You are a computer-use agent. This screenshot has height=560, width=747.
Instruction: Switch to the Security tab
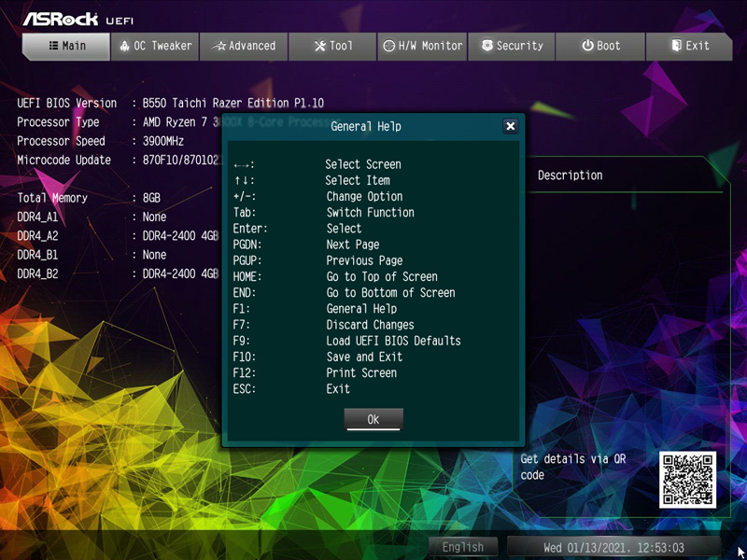[511, 46]
